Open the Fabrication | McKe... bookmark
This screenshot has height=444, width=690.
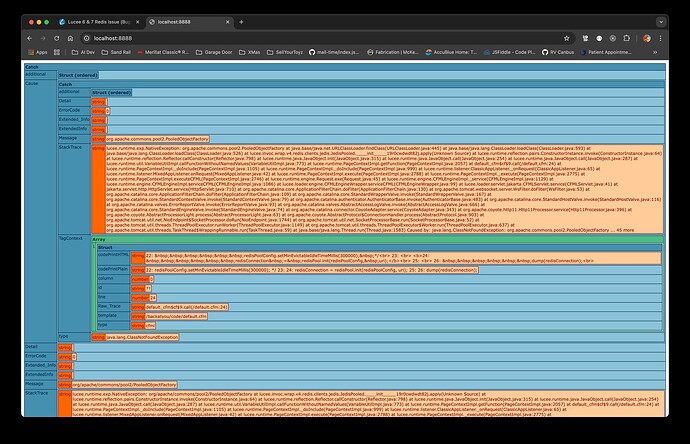click(393, 52)
